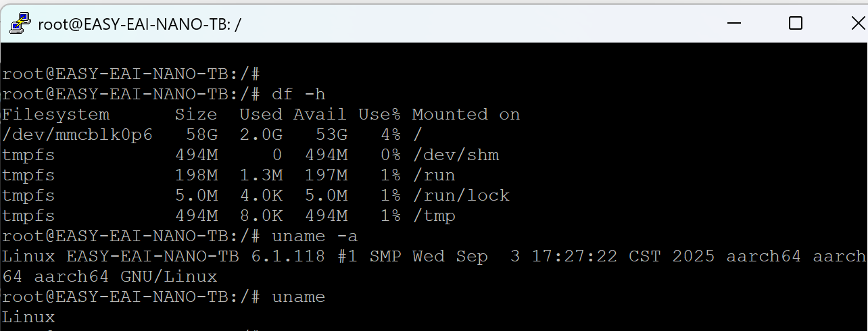868x331 pixels.
Task: Click the /run/lock mount point
Action: pos(460,196)
